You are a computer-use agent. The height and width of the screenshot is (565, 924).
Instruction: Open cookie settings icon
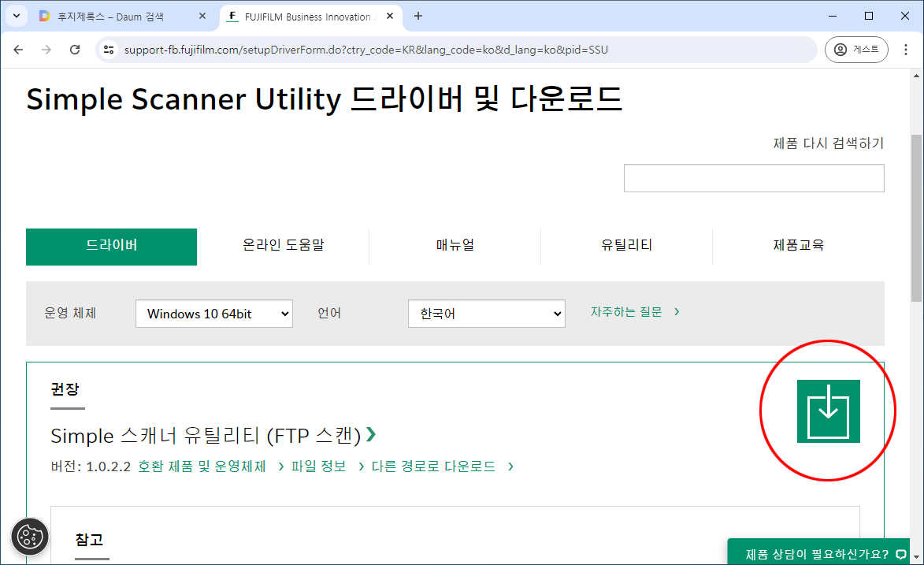tap(30, 537)
